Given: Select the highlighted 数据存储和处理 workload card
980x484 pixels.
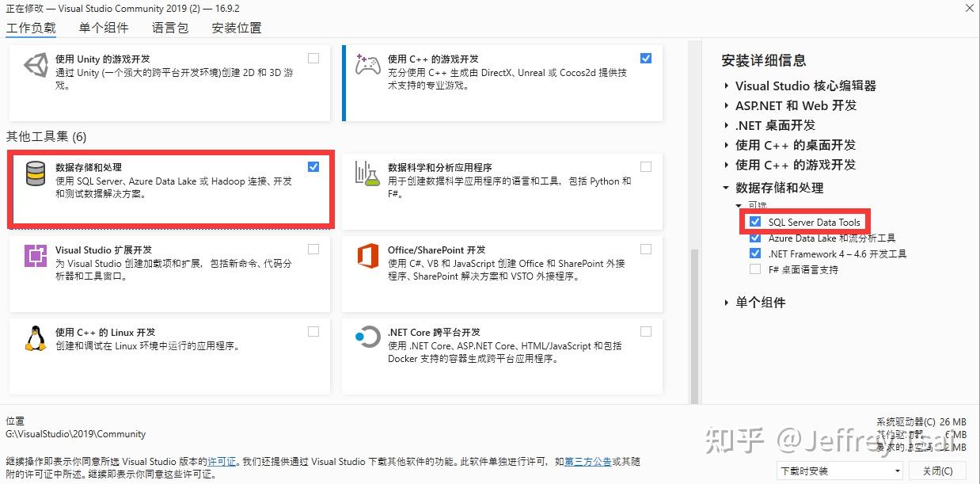Looking at the screenshot, I should point(171,188).
